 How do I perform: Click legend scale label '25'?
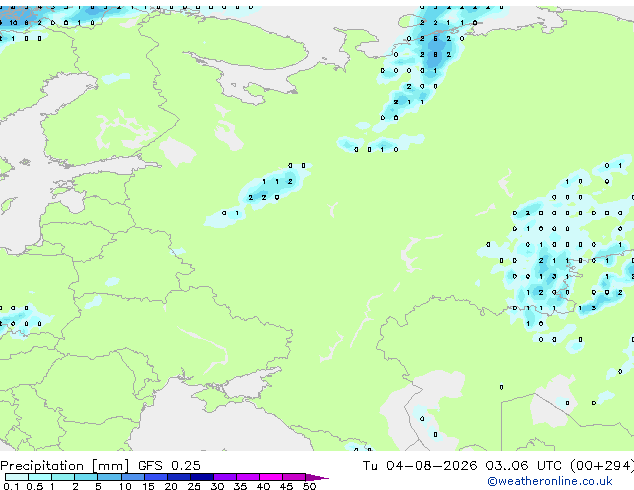[x=194, y=486]
